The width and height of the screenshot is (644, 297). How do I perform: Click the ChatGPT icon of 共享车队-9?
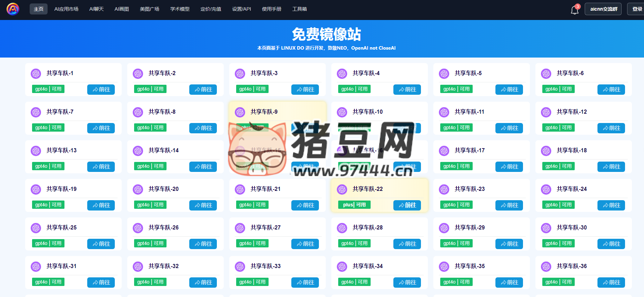pyautogui.click(x=240, y=112)
